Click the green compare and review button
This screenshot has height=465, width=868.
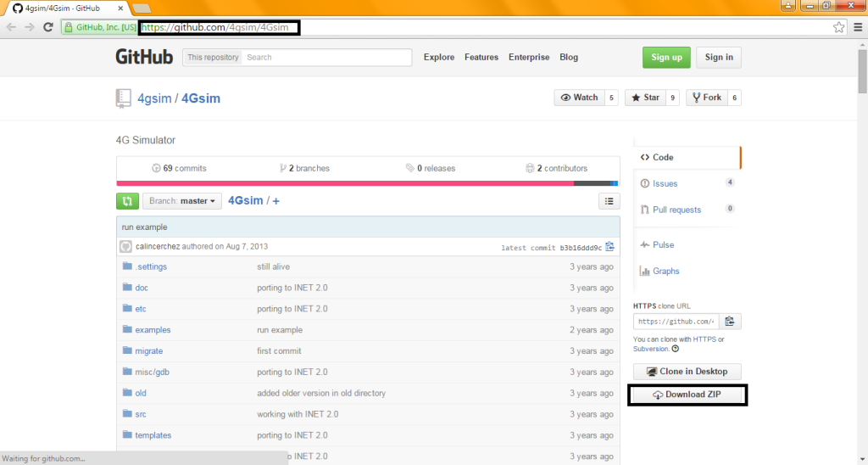coord(126,201)
